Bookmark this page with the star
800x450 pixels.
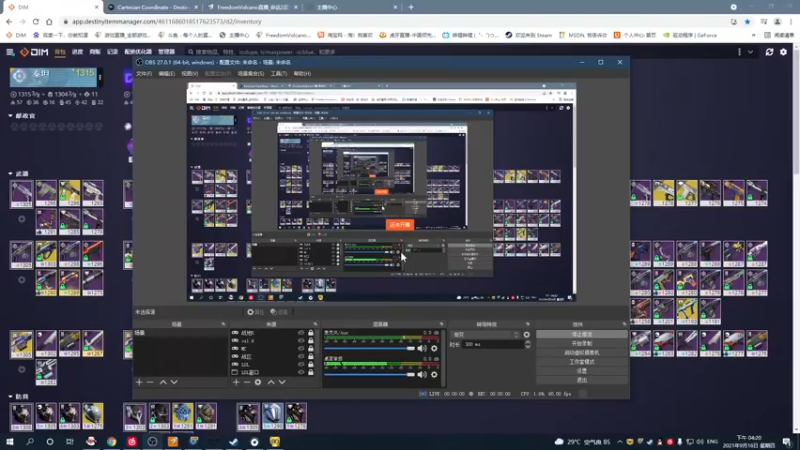point(747,21)
